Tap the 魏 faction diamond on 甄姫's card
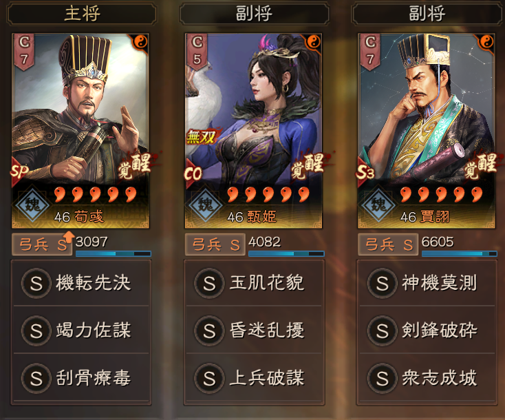The width and height of the screenshot is (505, 420). (x=206, y=204)
